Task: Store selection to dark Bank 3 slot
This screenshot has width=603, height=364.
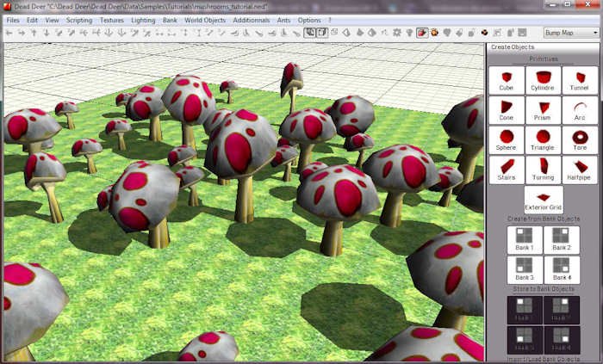Action: click(525, 340)
